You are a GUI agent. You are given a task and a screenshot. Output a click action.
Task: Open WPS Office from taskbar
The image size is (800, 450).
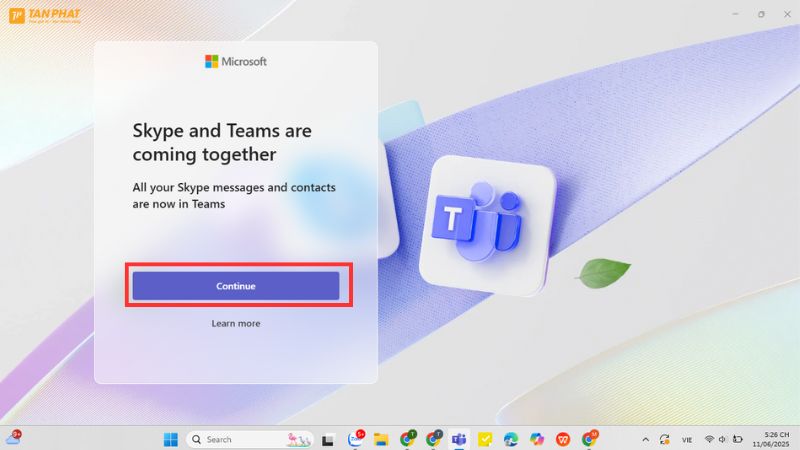(563, 439)
